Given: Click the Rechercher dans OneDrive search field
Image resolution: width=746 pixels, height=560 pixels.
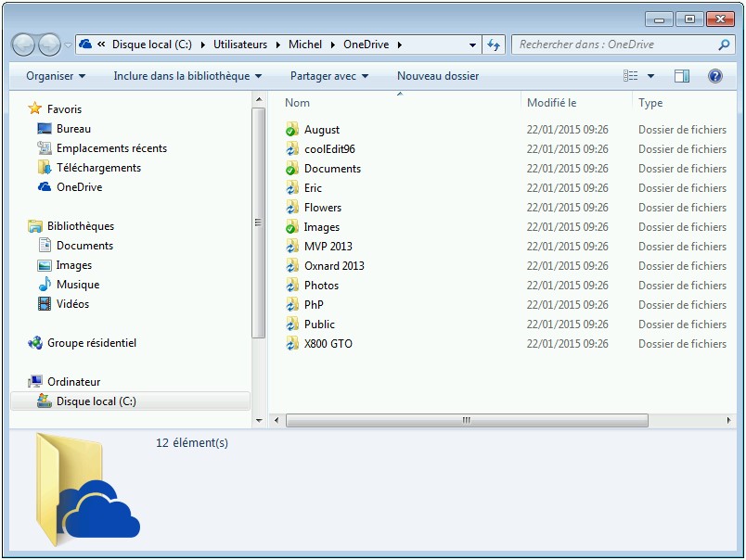Looking at the screenshot, I should pos(612,45).
